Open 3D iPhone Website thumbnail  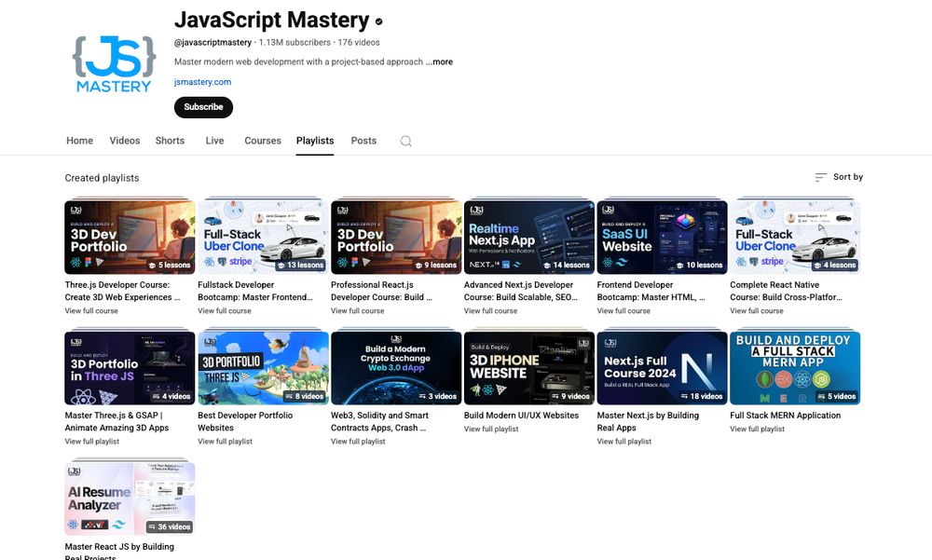click(529, 368)
